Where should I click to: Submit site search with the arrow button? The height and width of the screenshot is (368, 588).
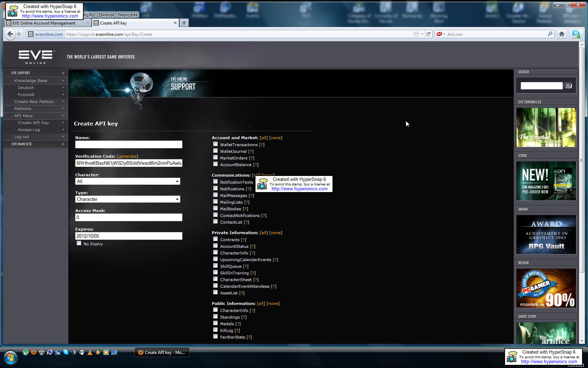(568, 86)
